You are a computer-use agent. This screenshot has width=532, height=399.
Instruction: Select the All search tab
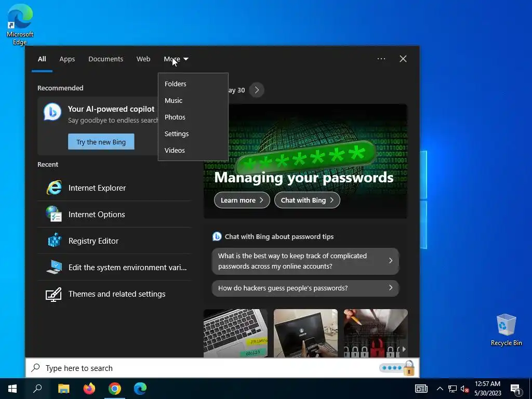point(42,59)
